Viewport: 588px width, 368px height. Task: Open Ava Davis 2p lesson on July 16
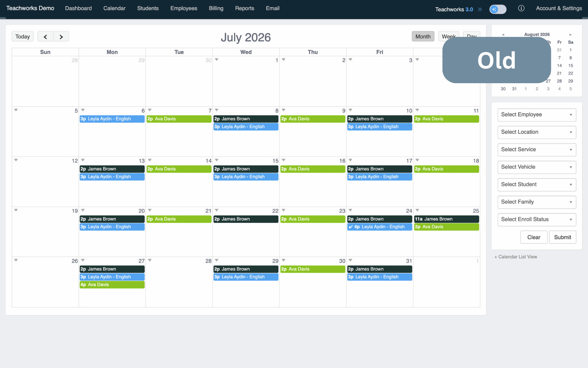click(x=313, y=169)
